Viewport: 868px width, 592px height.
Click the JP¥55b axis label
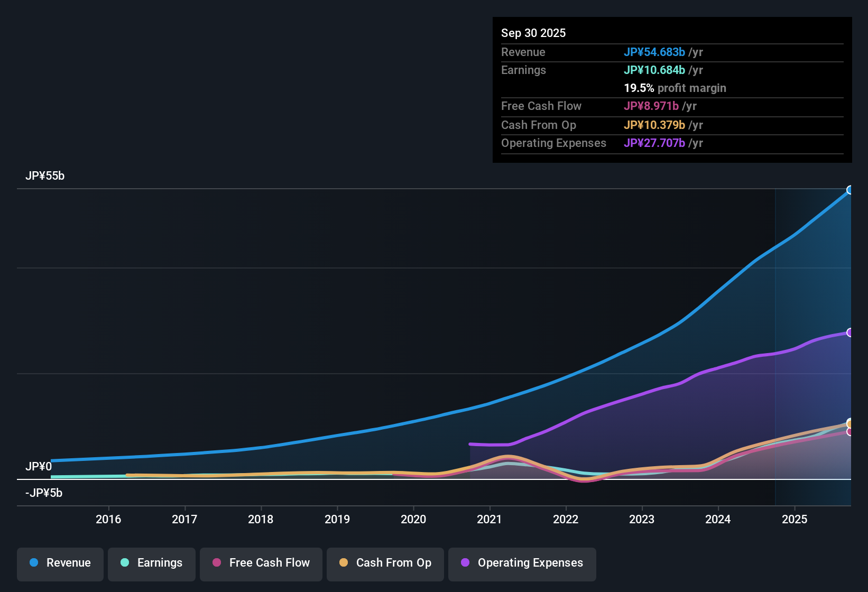click(45, 176)
